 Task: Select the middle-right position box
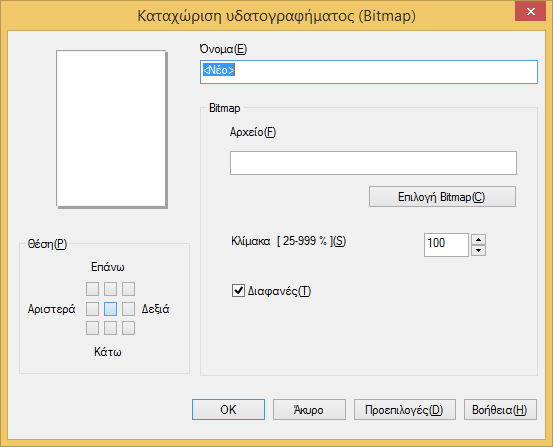pos(128,309)
